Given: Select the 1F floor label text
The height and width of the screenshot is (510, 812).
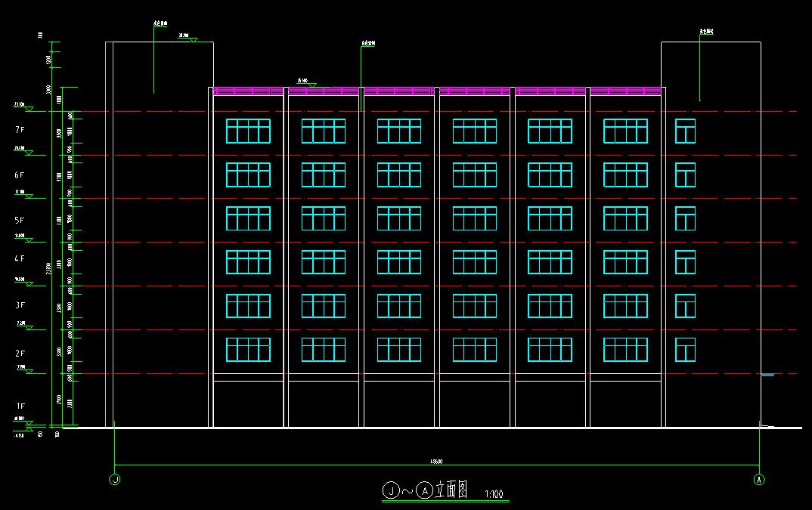Looking at the screenshot, I should point(20,406).
